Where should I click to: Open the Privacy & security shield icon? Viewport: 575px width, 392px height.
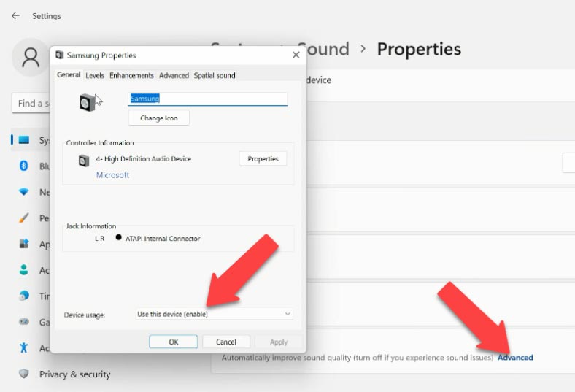tap(24, 374)
